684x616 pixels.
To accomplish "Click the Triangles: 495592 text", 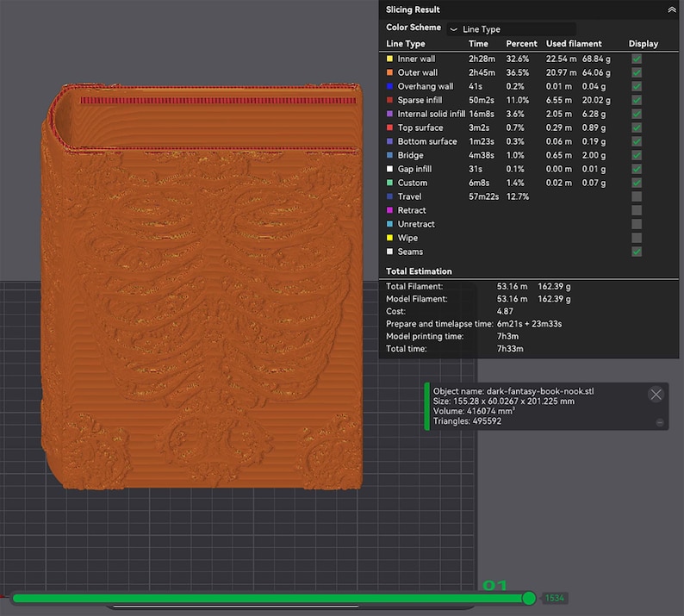I will pyautogui.click(x=467, y=421).
